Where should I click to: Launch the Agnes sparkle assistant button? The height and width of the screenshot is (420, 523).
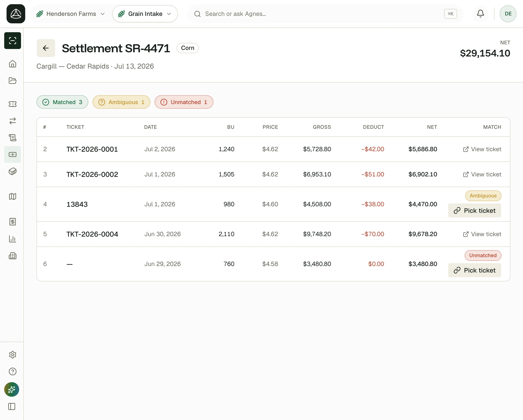click(12, 389)
